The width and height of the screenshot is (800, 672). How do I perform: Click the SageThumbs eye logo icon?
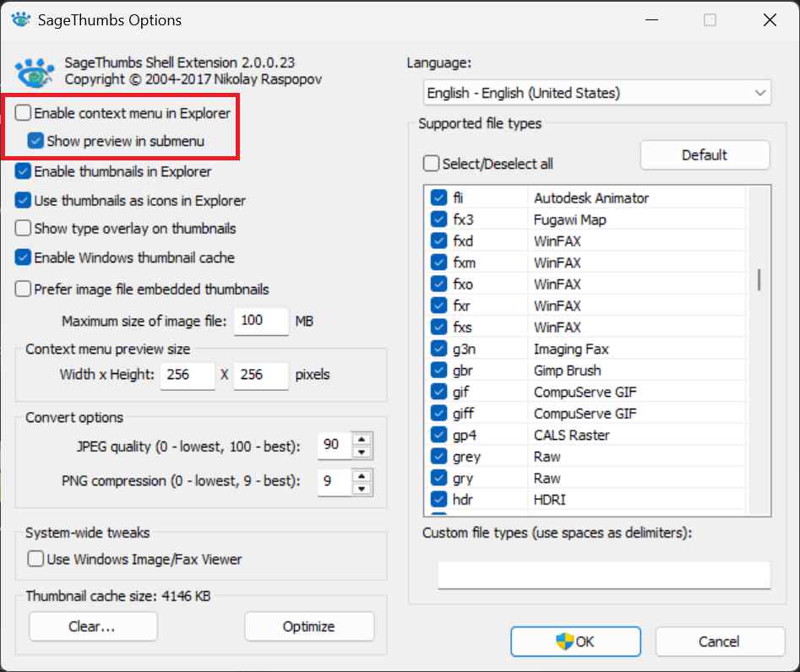click(x=34, y=73)
